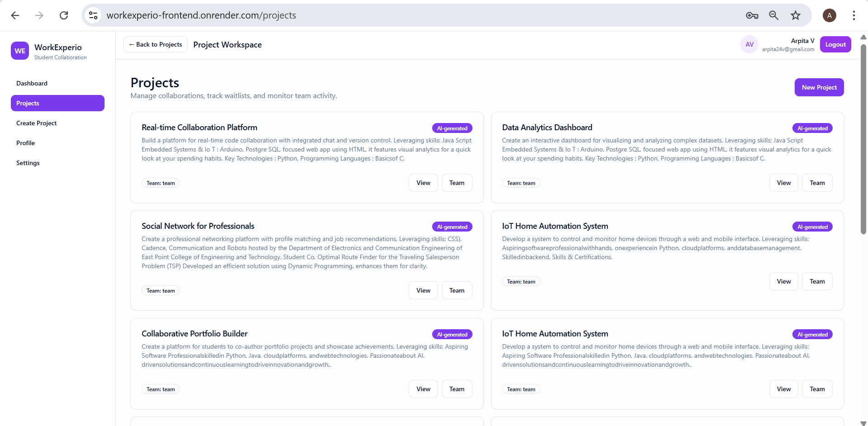Open Team for Data Analytics Dashboard

point(817,183)
